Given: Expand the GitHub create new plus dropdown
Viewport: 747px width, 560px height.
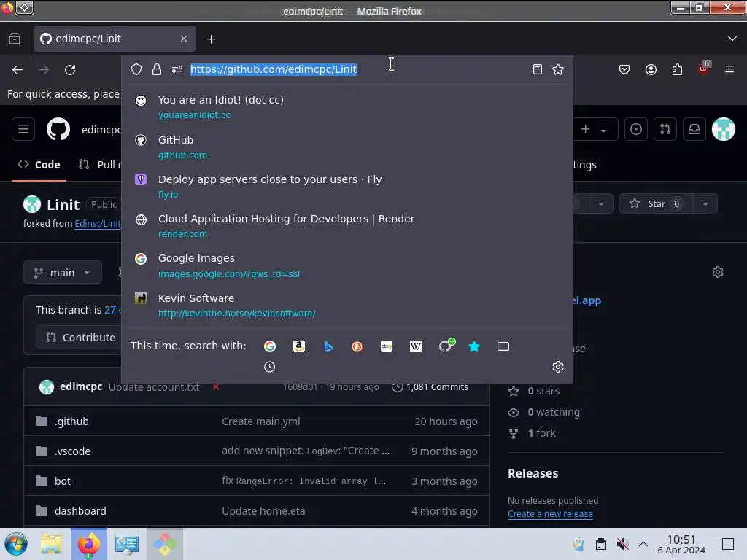Looking at the screenshot, I should 594,129.
